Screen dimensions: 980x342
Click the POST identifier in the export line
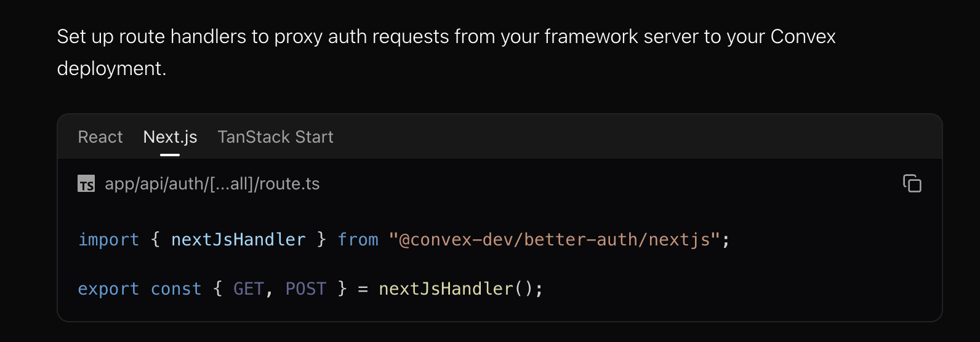(306, 288)
